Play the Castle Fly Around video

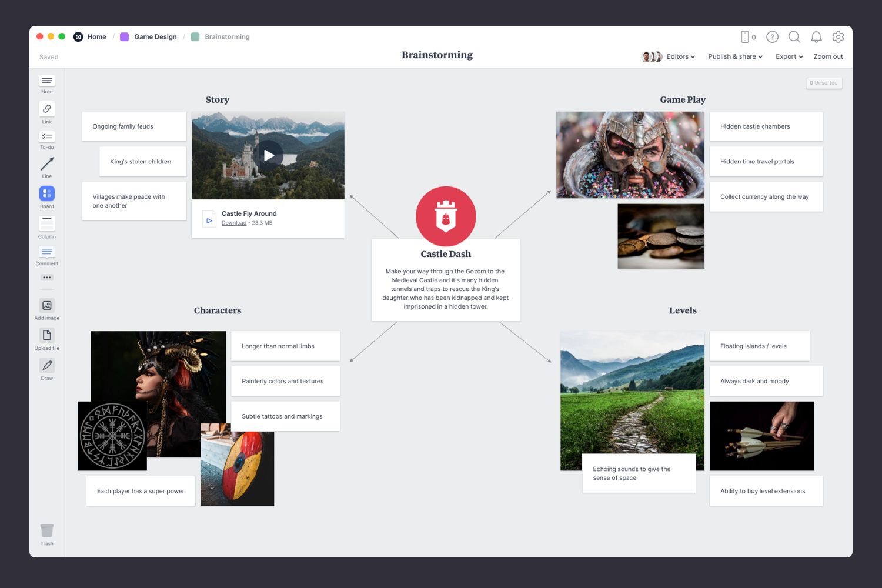(x=268, y=155)
